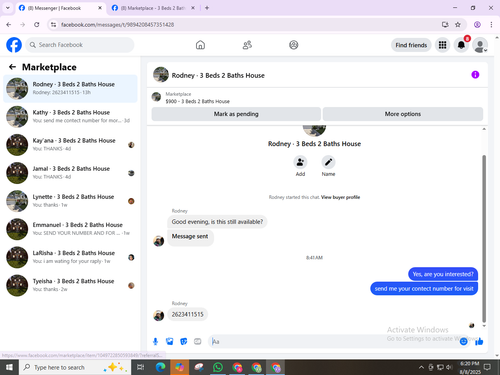Open the Kathy conversation

pyautogui.click(x=70, y=117)
